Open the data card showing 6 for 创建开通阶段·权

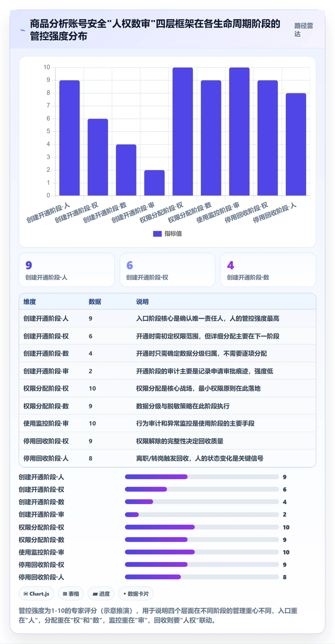click(x=167, y=270)
